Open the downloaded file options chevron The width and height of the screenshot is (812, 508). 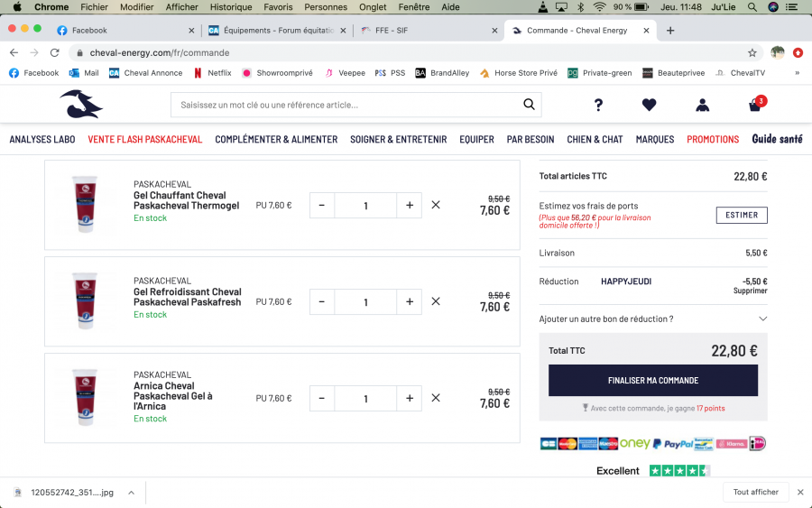click(131, 493)
